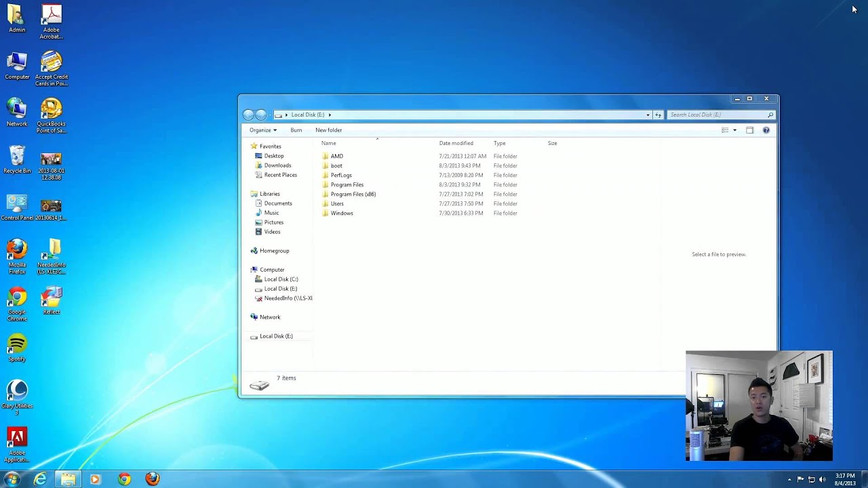Select the Control Panel desktop icon

pyautogui.click(x=17, y=207)
